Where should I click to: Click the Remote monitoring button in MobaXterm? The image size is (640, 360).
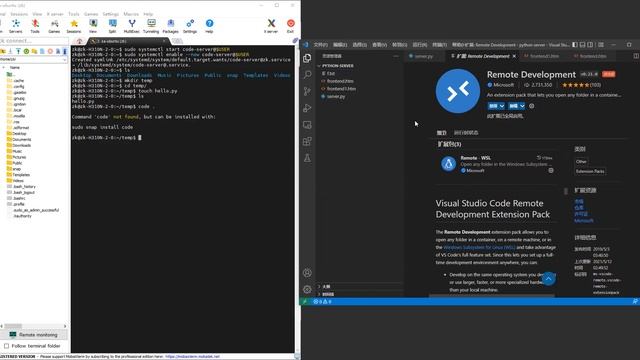34,335
